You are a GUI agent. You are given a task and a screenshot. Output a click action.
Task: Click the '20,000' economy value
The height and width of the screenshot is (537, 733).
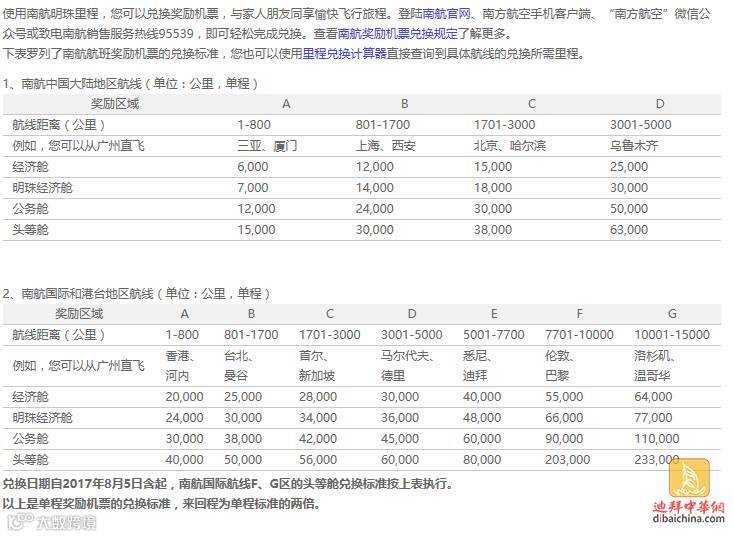coord(184,397)
